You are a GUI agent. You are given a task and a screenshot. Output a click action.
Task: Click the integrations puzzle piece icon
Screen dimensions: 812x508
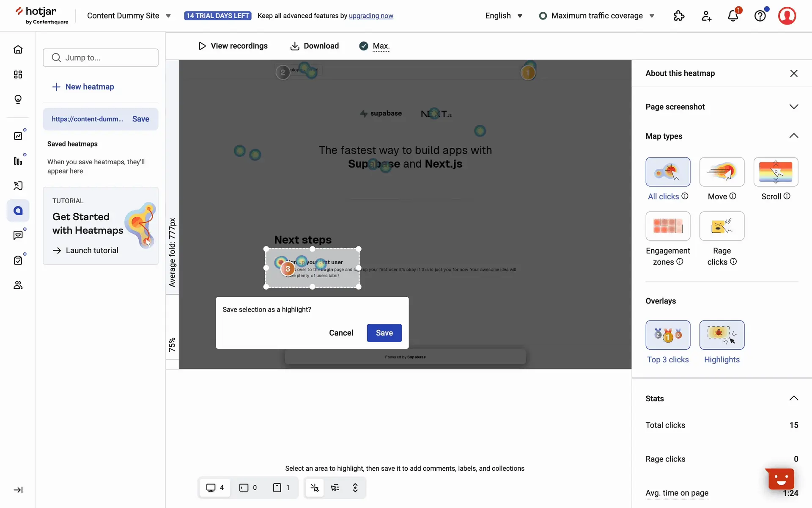pos(679,16)
